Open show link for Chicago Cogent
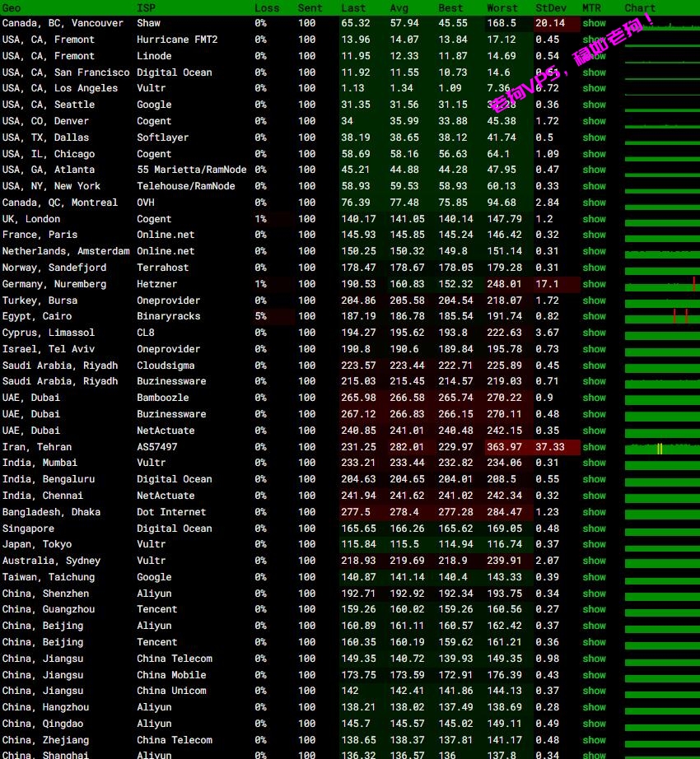 (x=594, y=154)
